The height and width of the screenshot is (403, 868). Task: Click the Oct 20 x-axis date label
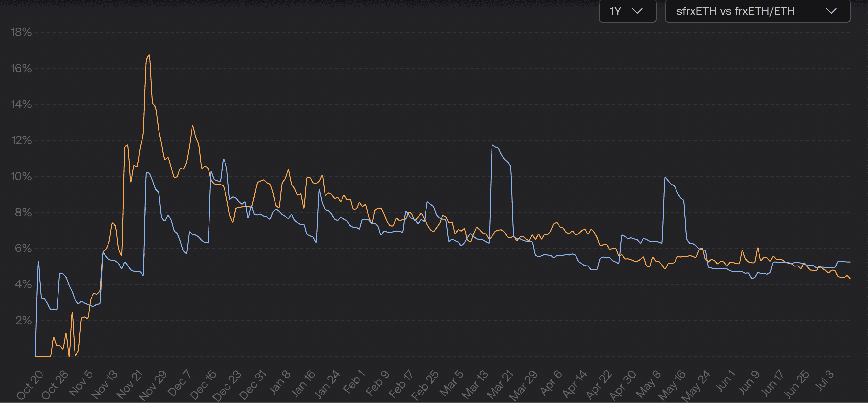30,385
